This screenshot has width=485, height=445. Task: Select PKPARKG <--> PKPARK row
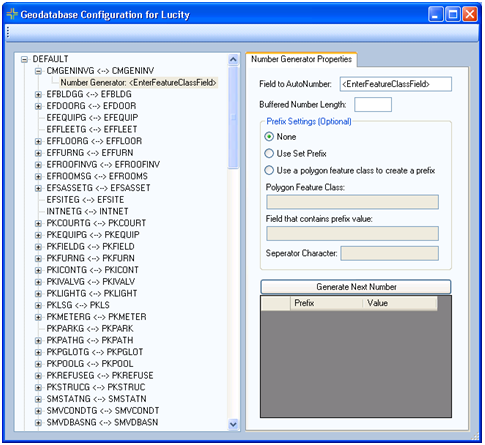(90, 329)
